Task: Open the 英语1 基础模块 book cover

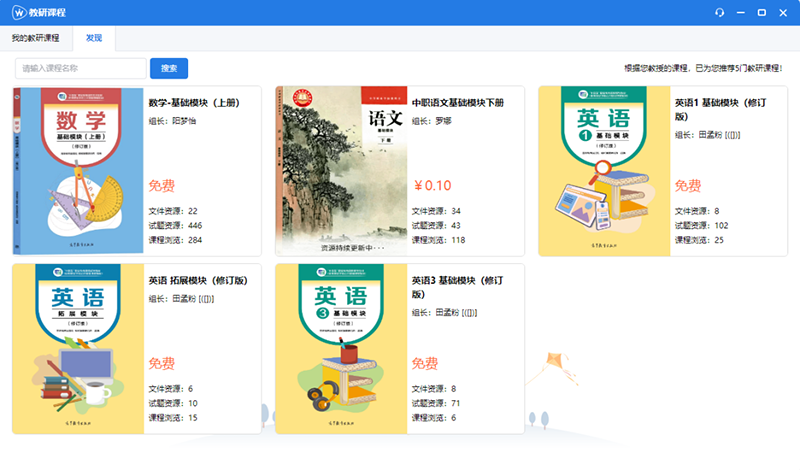Action: (604, 171)
